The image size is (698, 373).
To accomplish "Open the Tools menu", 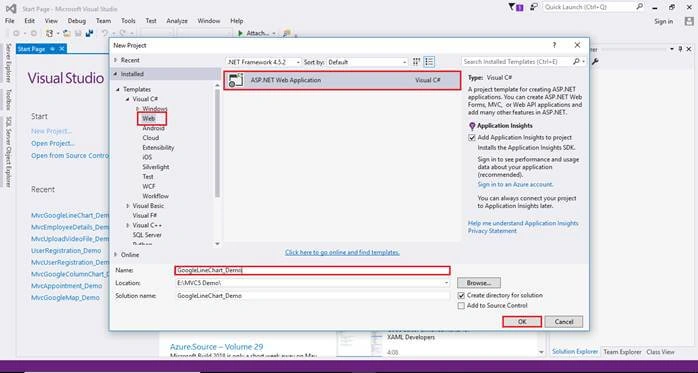I will (x=128, y=21).
